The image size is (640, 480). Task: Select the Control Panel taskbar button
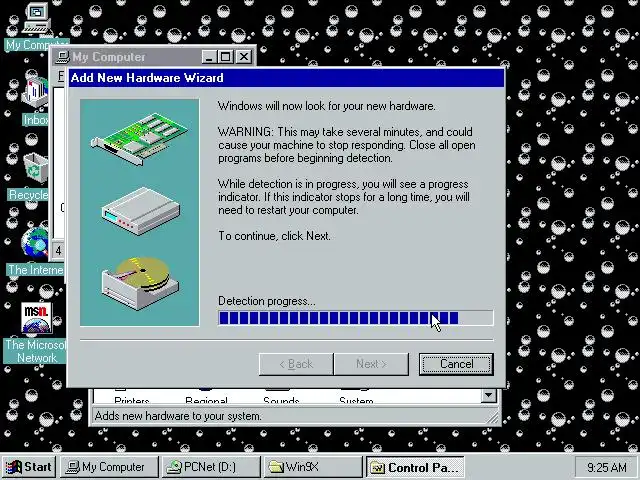point(415,467)
